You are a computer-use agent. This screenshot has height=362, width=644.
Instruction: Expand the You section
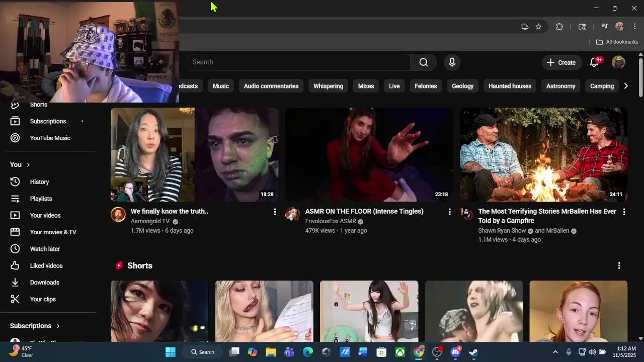click(20, 164)
